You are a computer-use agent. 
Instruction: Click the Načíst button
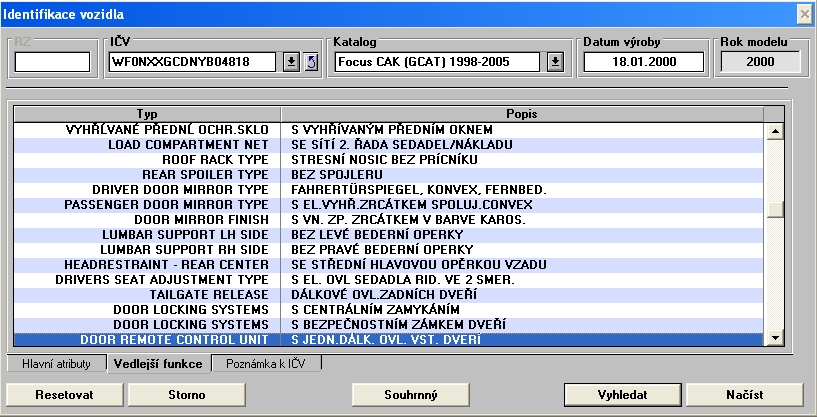740,394
